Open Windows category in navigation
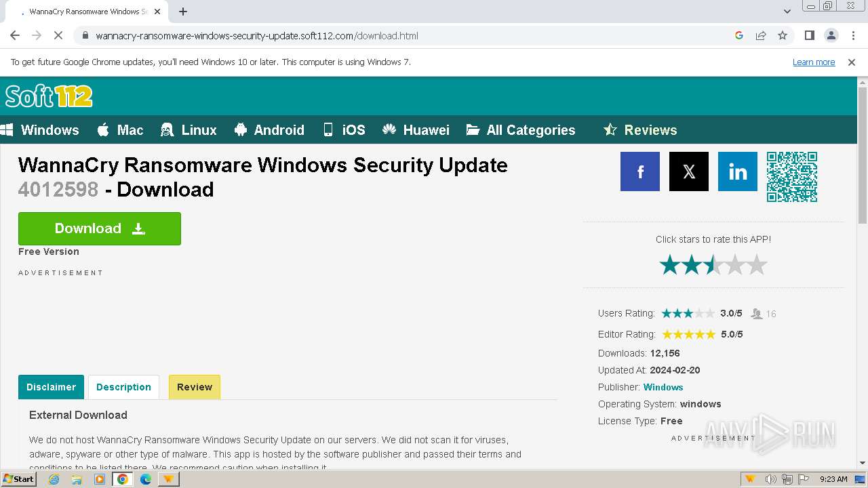Image resolution: width=868 pixels, height=488 pixels. [40, 130]
